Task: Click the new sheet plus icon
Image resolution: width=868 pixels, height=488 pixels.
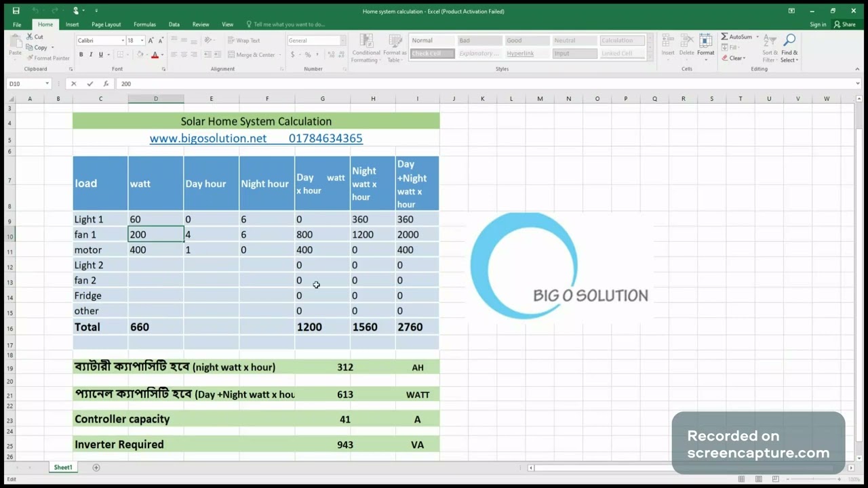Action: (x=96, y=468)
